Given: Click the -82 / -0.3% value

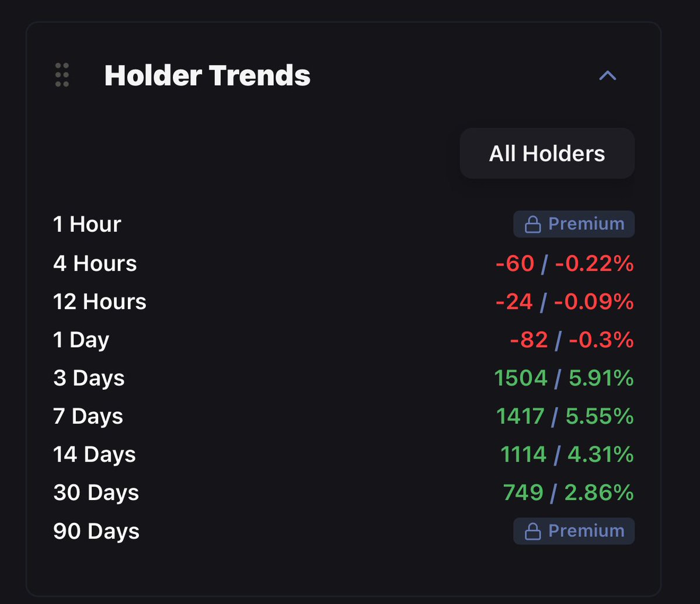Looking at the screenshot, I should pyautogui.click(x=572, y=340).
